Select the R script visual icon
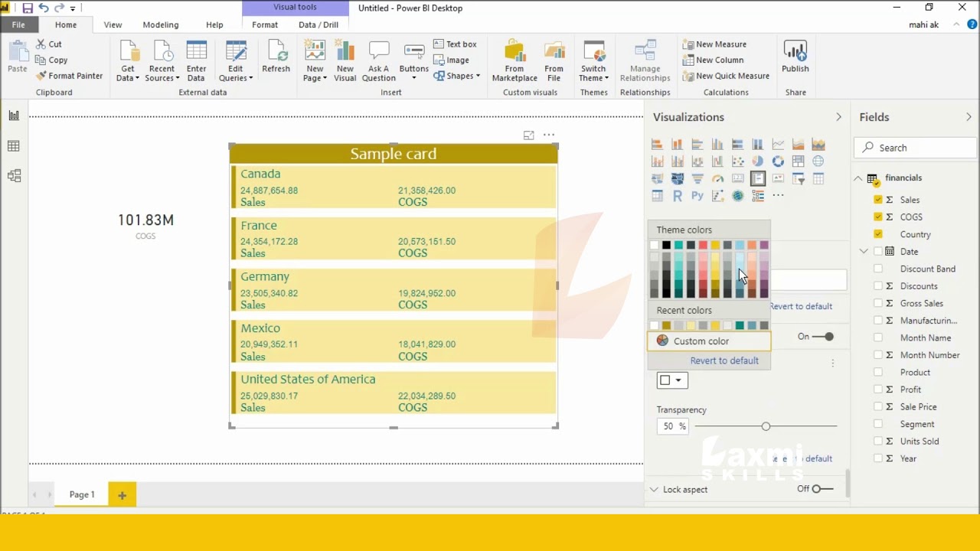The width and height of the screenshot is (980, 551). pyautogui.click(x=677, y=195)
